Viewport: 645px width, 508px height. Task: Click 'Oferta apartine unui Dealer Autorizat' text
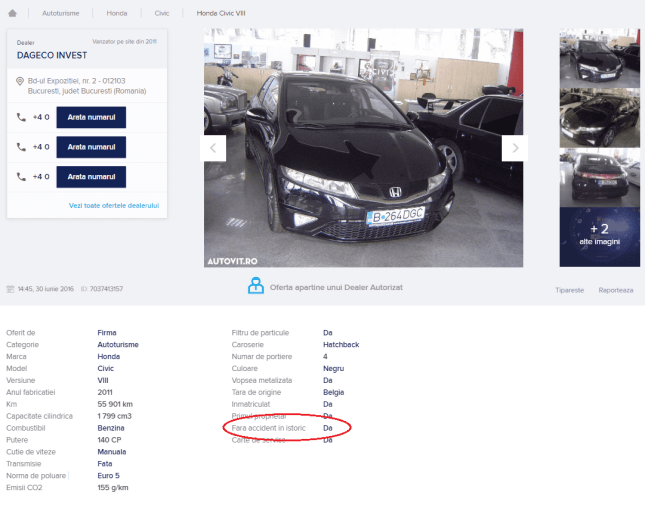coord(336,288)
